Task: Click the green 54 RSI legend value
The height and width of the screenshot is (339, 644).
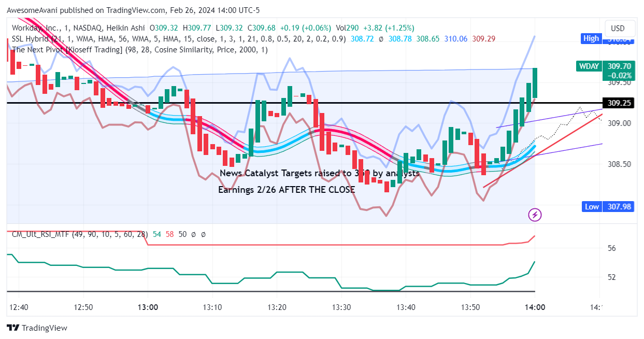Action: [x=156, y=234]
